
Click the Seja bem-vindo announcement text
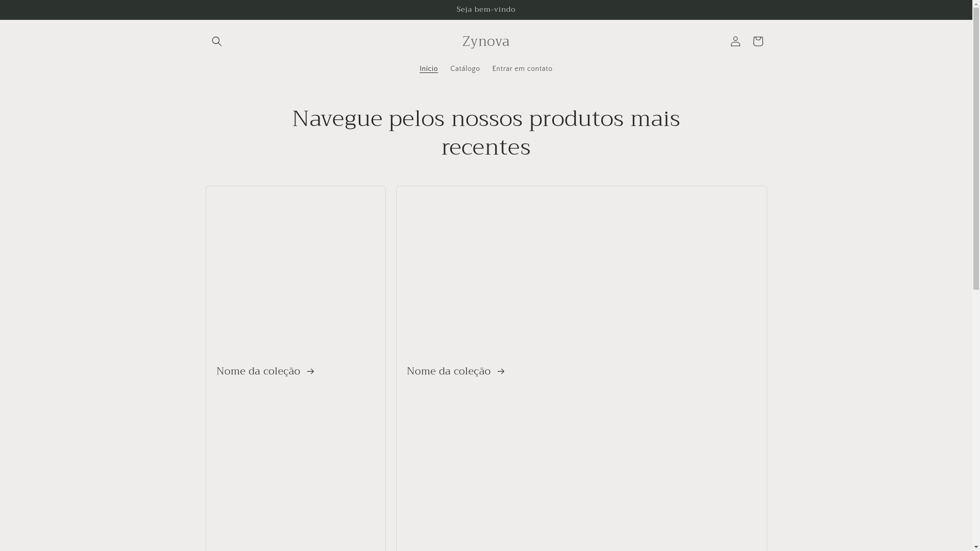[486, 10]
